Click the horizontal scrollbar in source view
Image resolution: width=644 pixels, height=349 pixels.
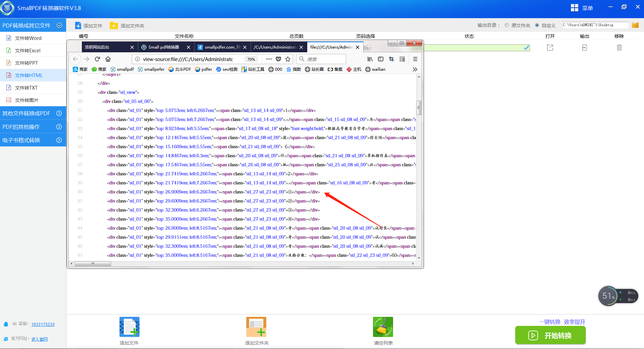point(93,264)
